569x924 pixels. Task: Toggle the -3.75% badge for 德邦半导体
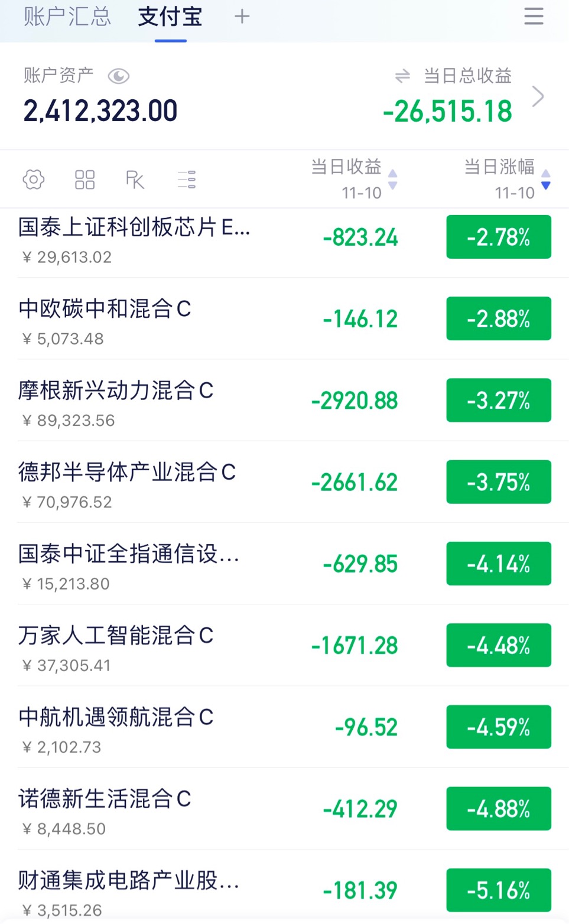pos(499,482)
